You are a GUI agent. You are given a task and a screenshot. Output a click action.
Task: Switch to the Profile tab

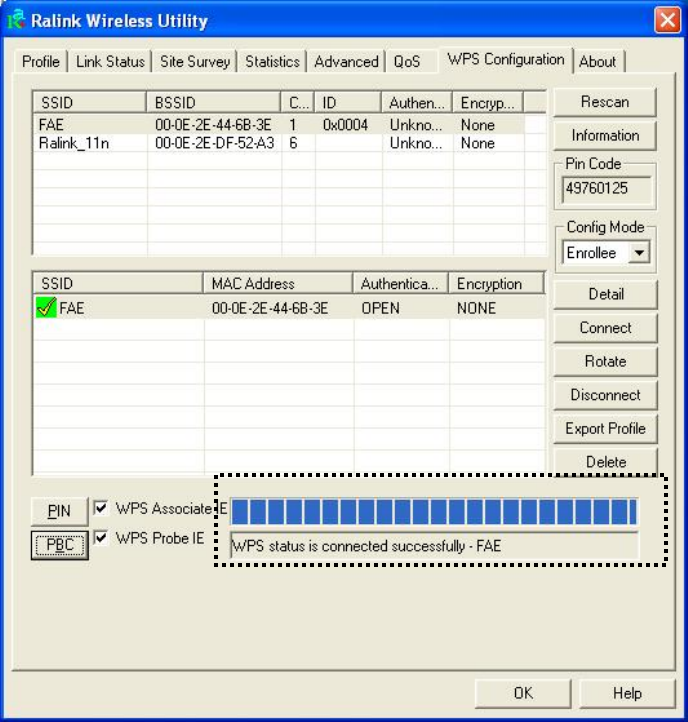(41, 62)
